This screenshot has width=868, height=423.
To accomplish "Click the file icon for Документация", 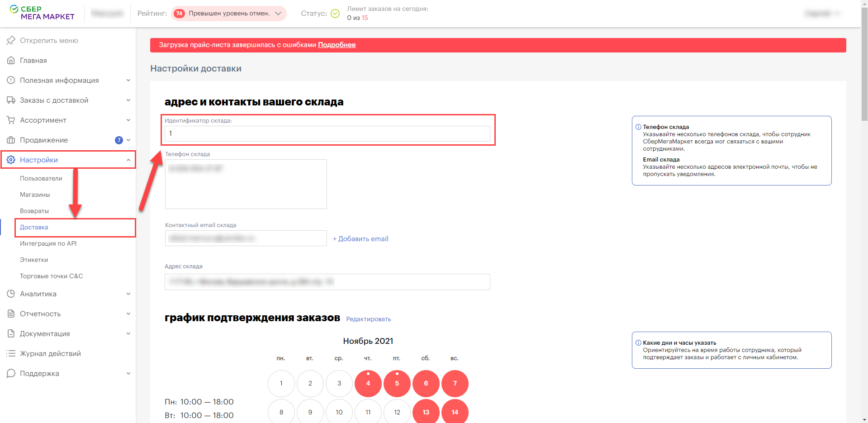I will pyautogui.click(x=11, y=333).
